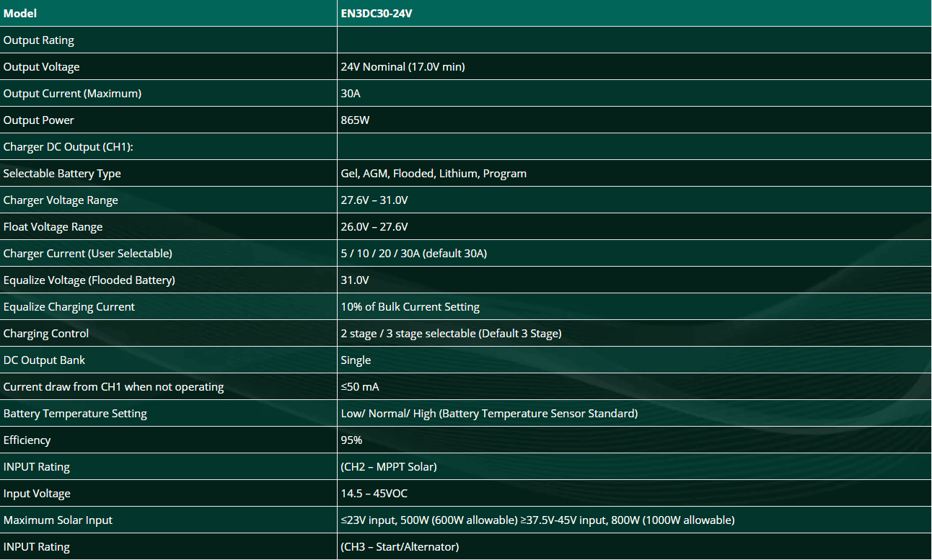Click 'Selectable Battery Type' label
This screenshot has height=560, width=932.
coord(62,174)
